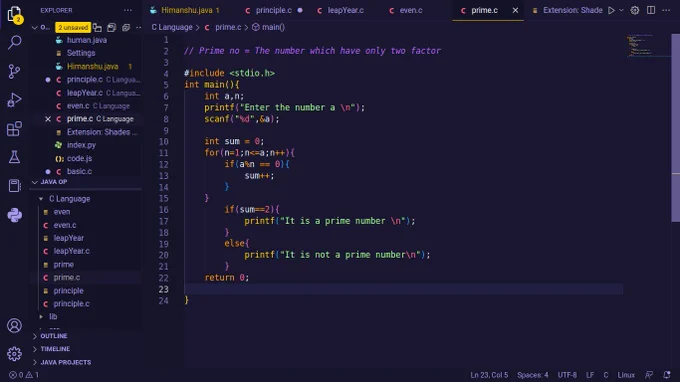Click the Close All Editors icon
This screenshot has width=680, height=382.
pos(126,27)
